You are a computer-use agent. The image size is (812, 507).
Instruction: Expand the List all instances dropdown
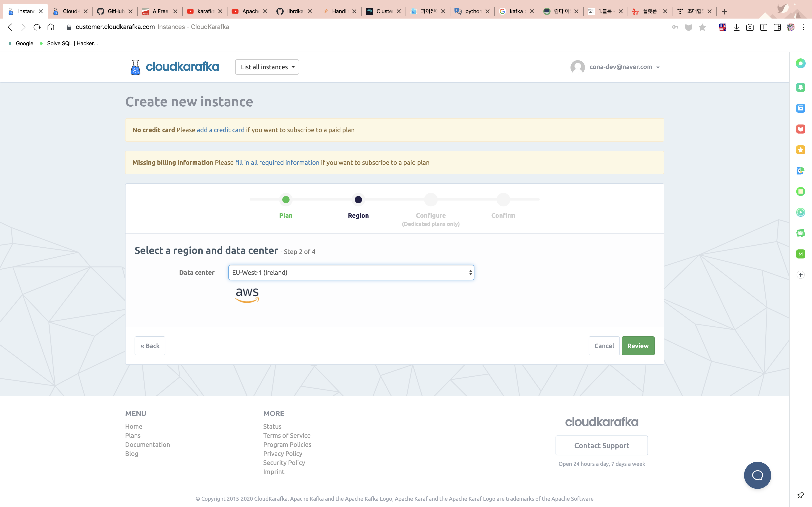pos(267,67)
